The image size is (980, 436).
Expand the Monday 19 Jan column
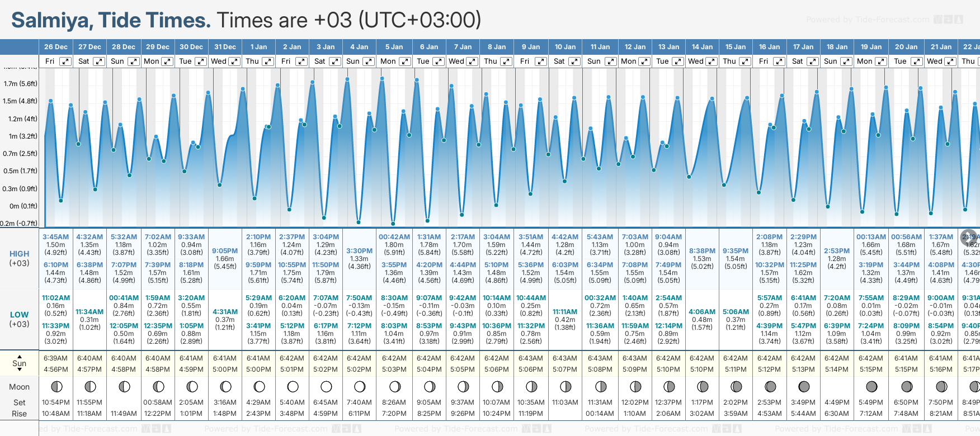click(880, 61)
